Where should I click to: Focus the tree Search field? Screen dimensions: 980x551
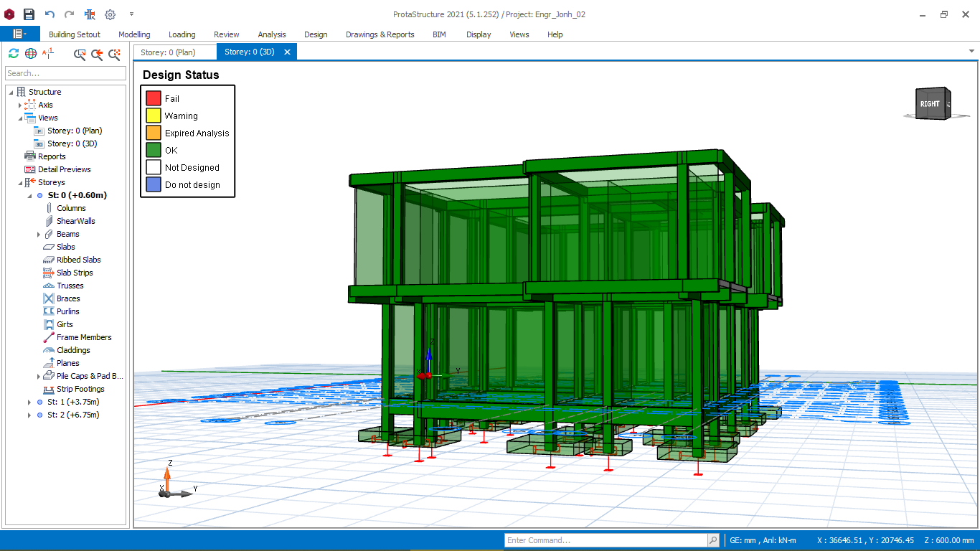tap(65, 73)
